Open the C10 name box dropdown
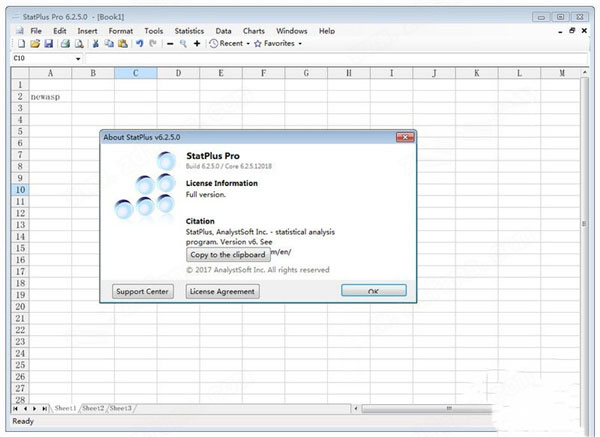Screen dimensions: 600x437 78,59
